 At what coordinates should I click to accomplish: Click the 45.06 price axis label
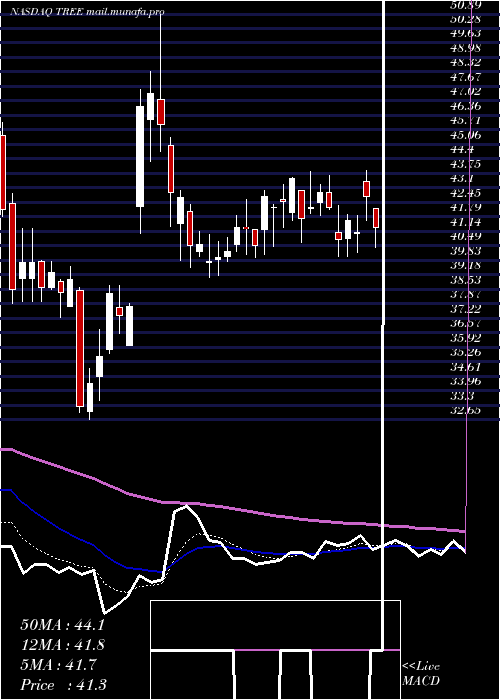tap(466, 135)
